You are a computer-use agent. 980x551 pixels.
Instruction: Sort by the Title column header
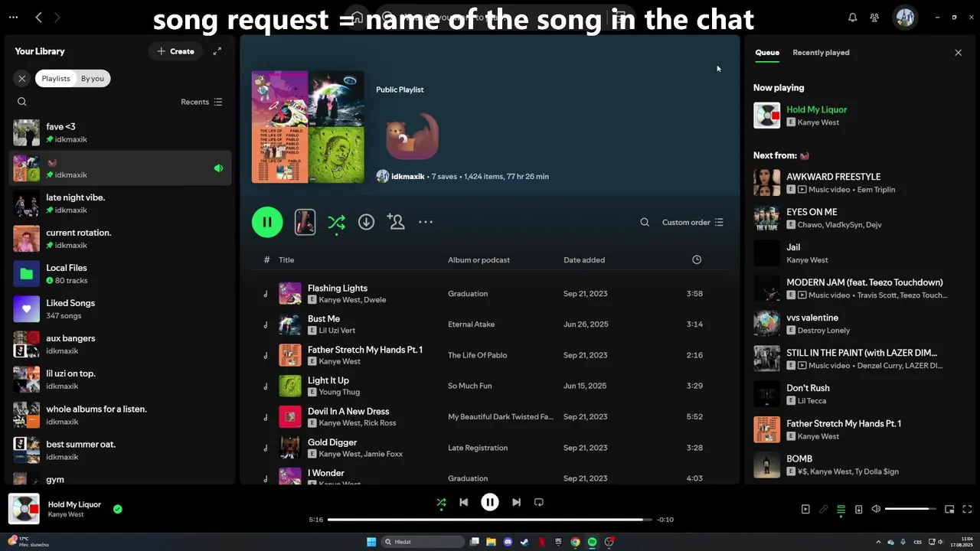[286, 260]
